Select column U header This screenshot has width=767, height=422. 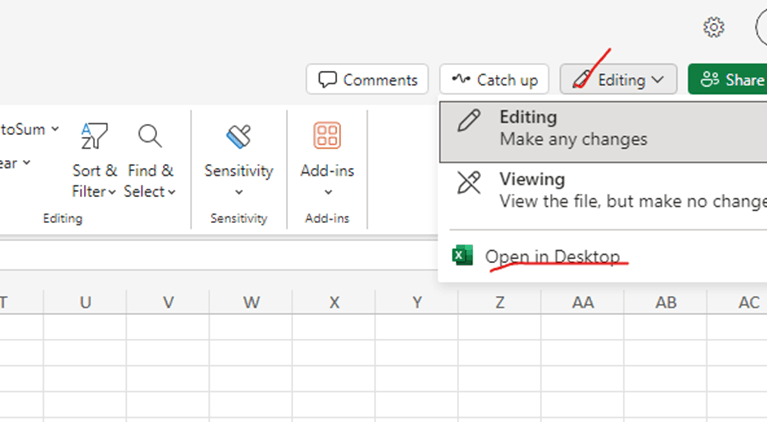(85, 302)
